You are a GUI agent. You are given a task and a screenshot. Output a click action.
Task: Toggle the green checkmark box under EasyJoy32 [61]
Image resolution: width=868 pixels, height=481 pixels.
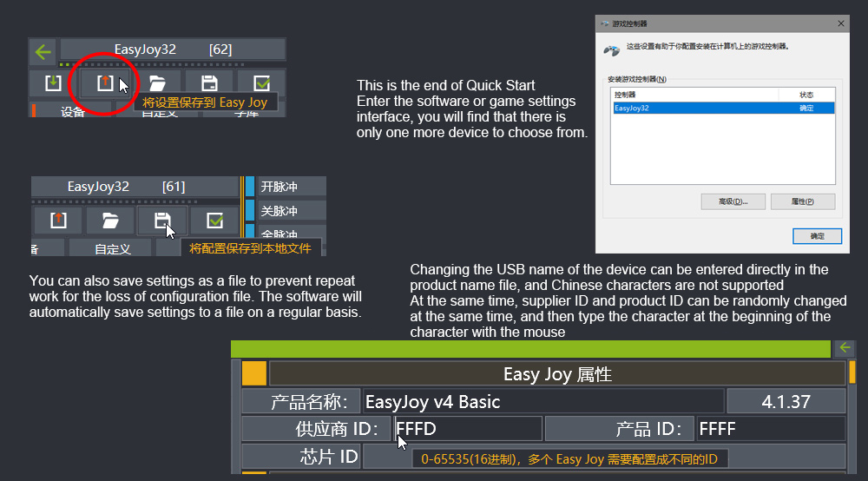point(214,220)
